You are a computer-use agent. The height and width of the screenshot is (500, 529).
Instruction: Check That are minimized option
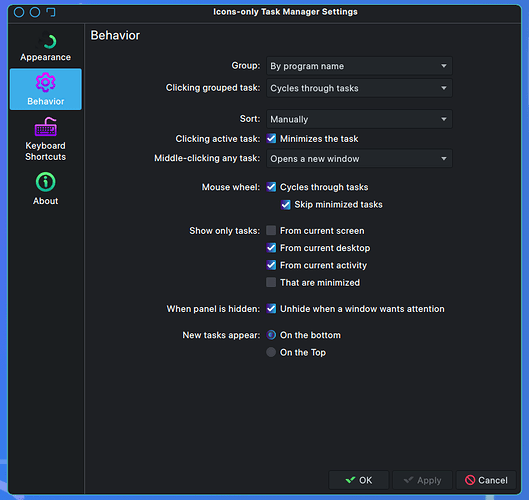click(x=271, y=282)
